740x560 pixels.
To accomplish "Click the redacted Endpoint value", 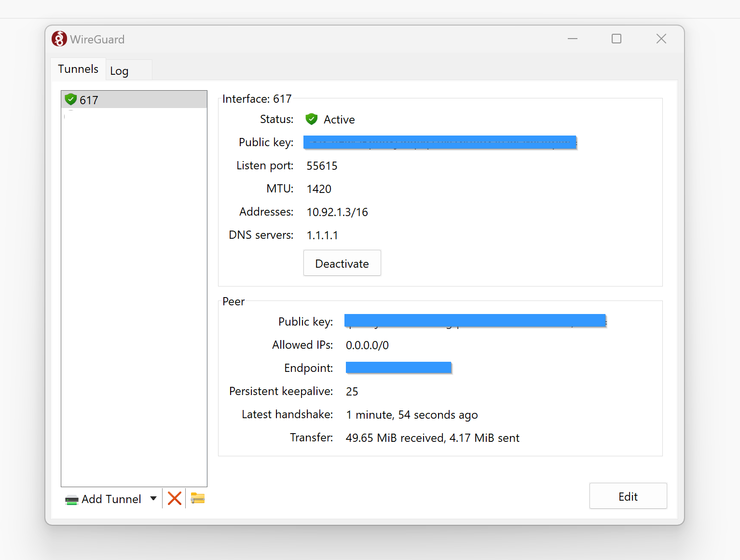I will tap(398, 367).
